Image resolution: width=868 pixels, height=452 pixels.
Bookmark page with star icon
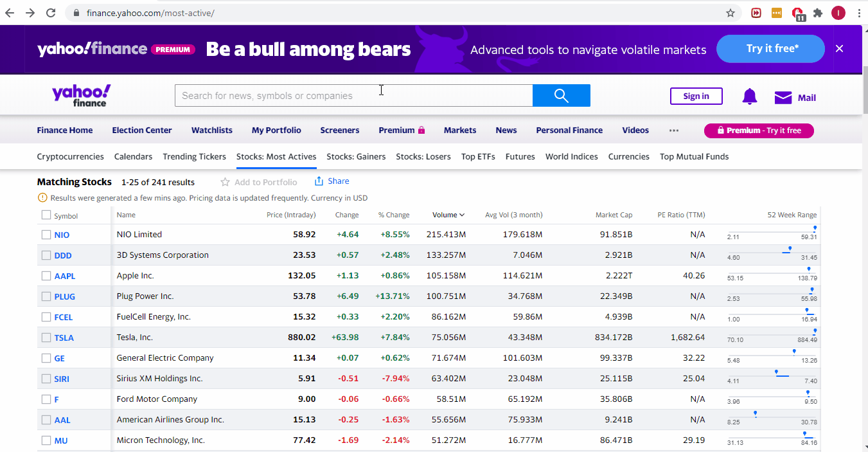click(731, 13)
